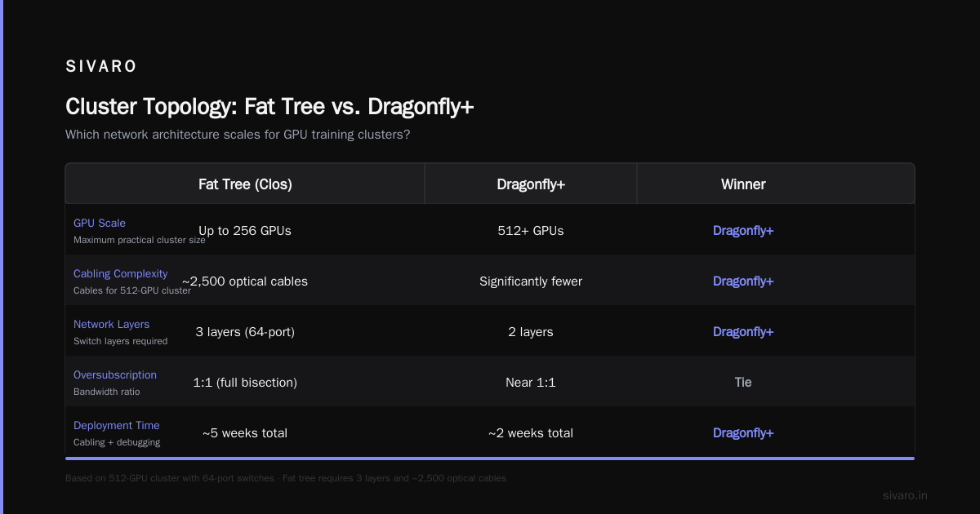Viewport: 980px width, 514px height.
Task: Select the Fat Tree (Clos) column header
Action: pyautogui.click(x=245, y=184)
